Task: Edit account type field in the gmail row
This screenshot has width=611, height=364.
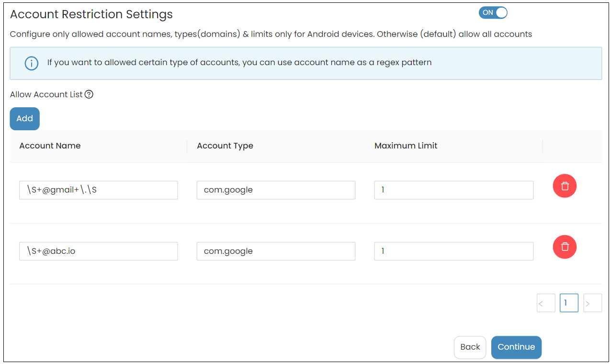Action: (276, 190)
